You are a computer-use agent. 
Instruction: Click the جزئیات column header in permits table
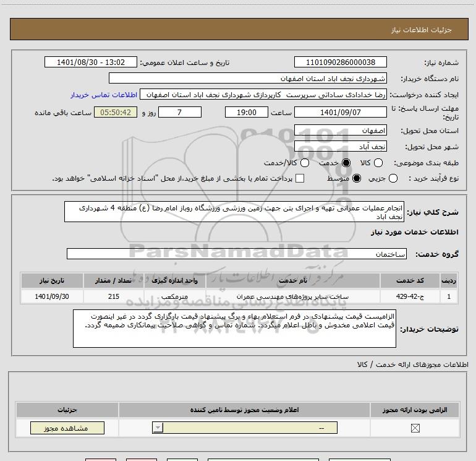pos(67,410)
